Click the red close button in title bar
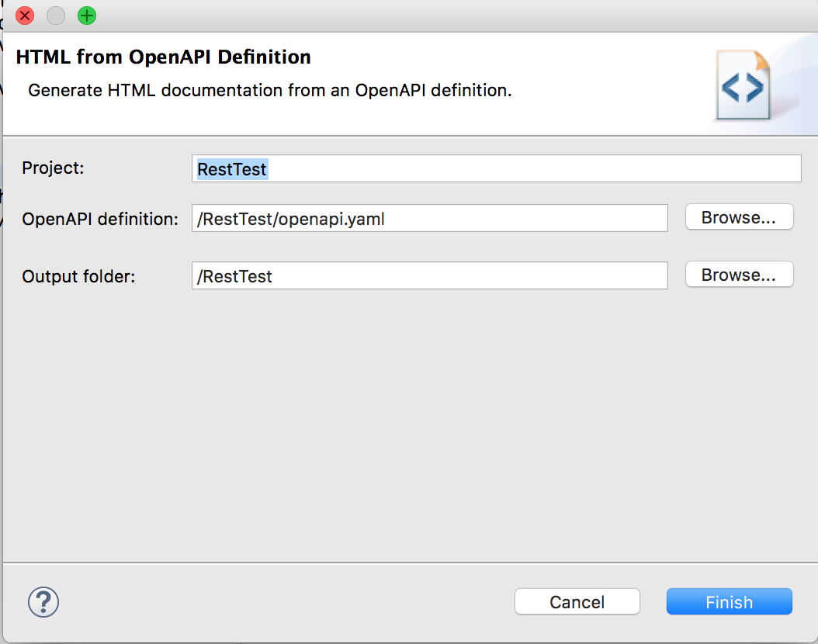 24,16
